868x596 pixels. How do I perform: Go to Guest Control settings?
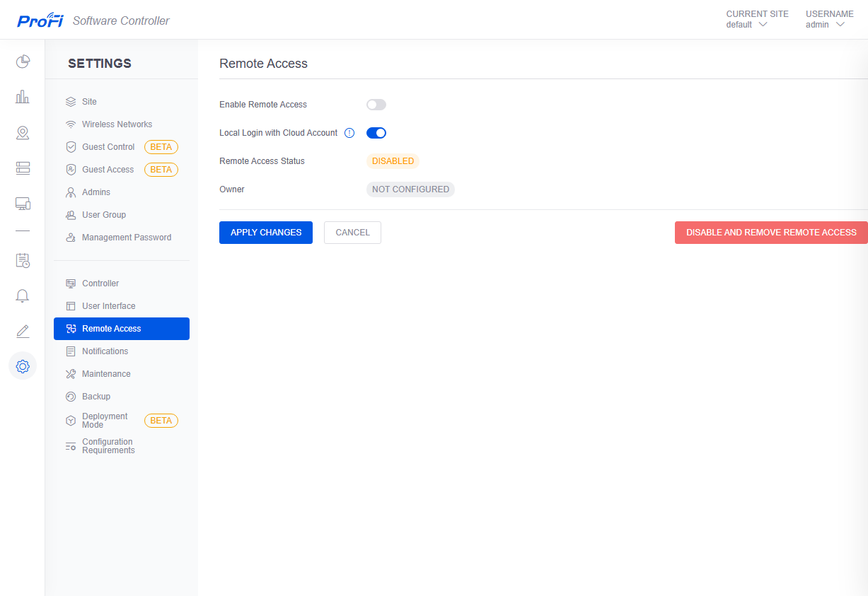108,147
